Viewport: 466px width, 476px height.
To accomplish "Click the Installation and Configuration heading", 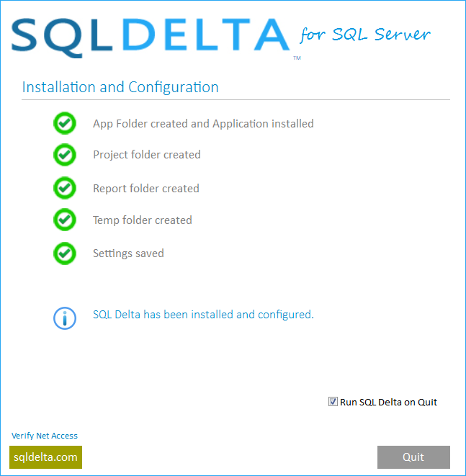I will (120, 87).
